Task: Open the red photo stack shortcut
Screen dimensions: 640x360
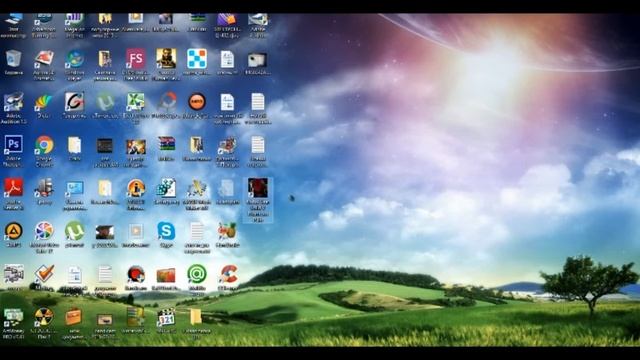Action: click(x=44, y=58)
